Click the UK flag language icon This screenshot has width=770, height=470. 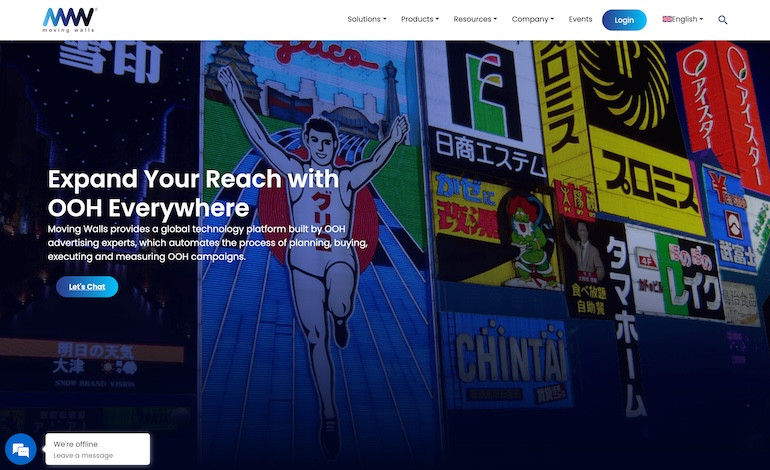click(x=667, y=19)
